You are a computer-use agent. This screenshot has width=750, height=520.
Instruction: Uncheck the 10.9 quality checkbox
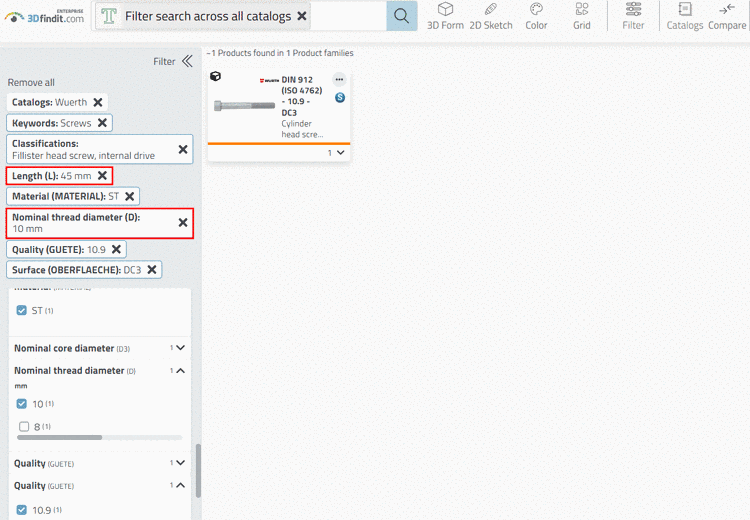point(22,510)
